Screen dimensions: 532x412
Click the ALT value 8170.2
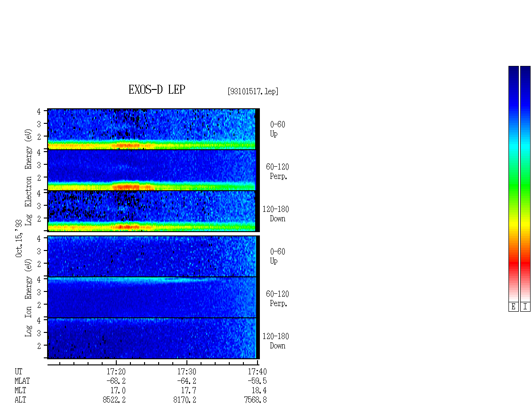[x=185, y=400]
